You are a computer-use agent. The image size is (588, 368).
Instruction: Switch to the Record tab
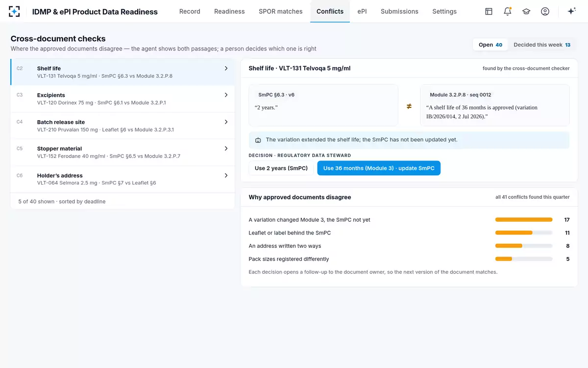tap(190, 11)
